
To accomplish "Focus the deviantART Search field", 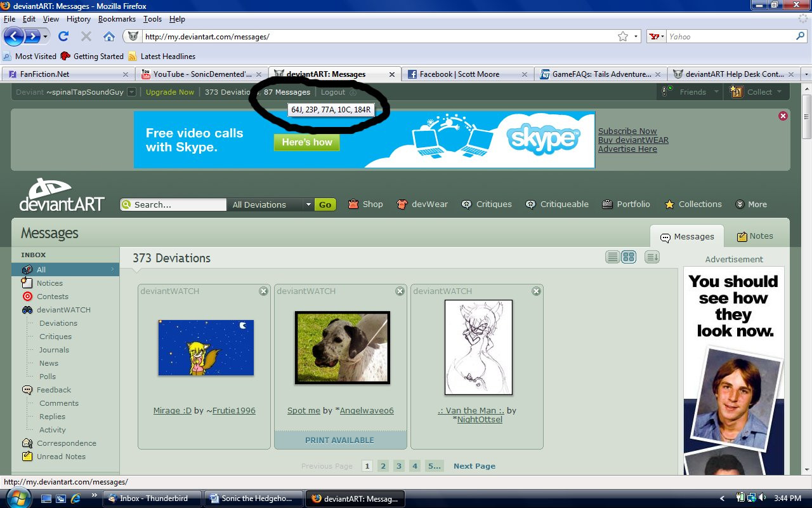I will coord(173,204).
